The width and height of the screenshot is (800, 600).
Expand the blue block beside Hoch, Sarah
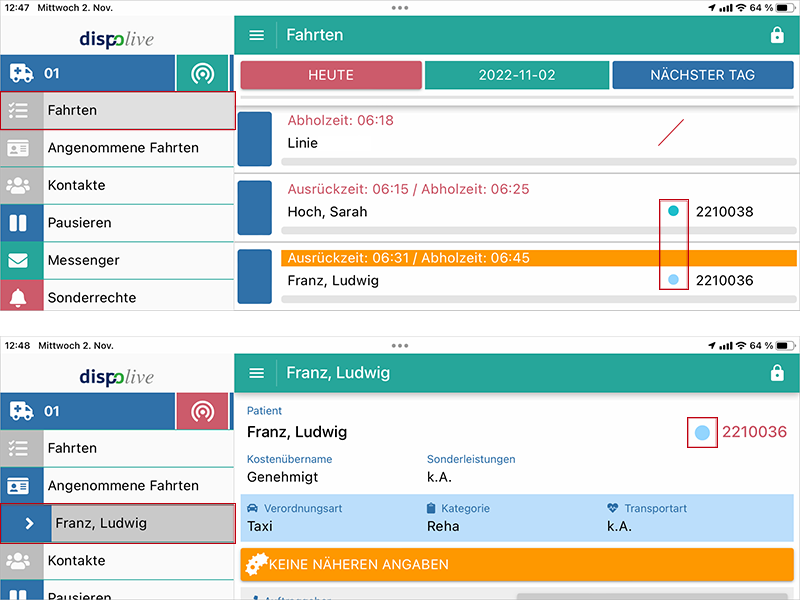pos(254,207)
